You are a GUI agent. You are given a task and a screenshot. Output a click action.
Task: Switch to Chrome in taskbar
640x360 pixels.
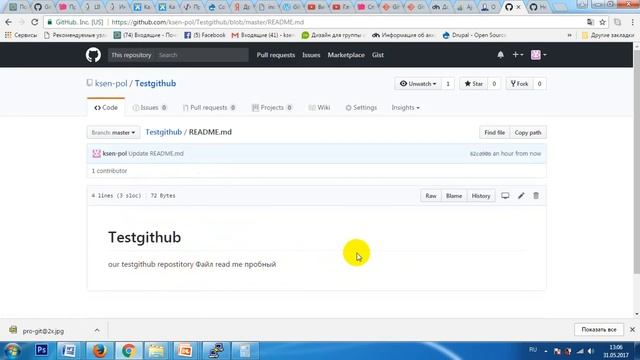tap(129, 351)
